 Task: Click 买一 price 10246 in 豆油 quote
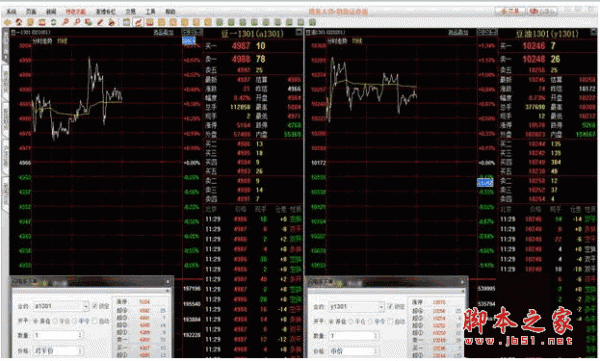(x=534, y=46)
